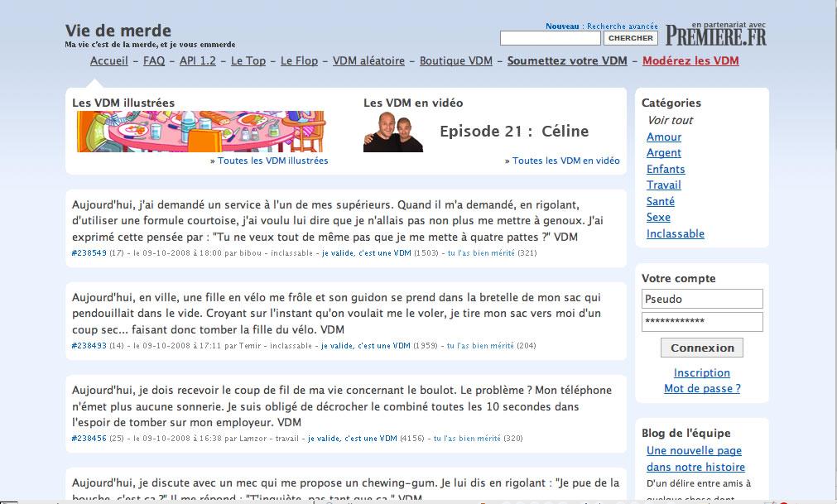
Task: Click the Pseudo username field
Action: point(703,299)
